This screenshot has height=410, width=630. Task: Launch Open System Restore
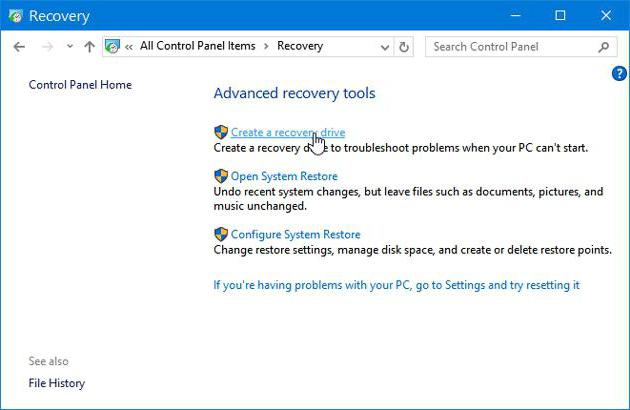pyautogui.click(x=284, y=176)
